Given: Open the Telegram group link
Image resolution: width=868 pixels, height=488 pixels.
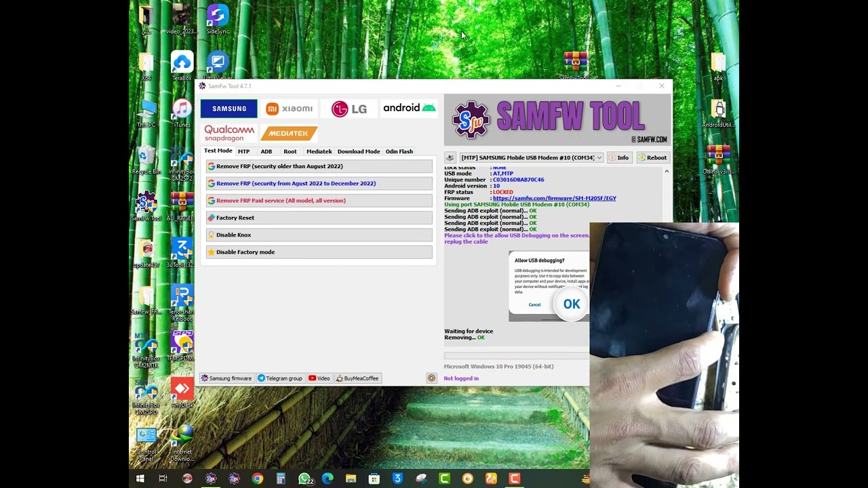Looking at the screenshot, I should [x=280, y=378].
